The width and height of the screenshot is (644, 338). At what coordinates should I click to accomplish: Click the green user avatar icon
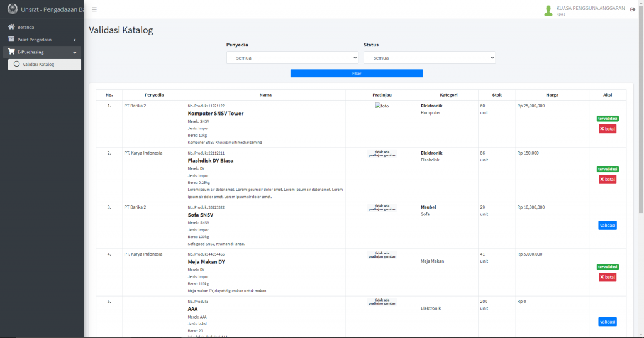[548, 10]
